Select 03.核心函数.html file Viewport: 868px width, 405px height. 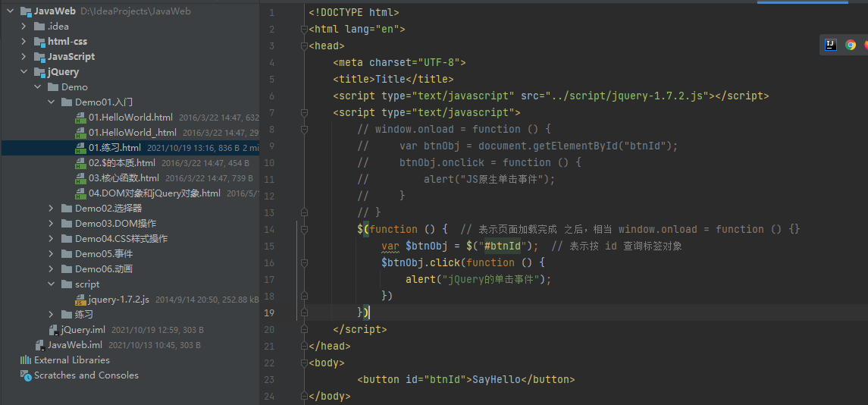(x=124, y=177)
